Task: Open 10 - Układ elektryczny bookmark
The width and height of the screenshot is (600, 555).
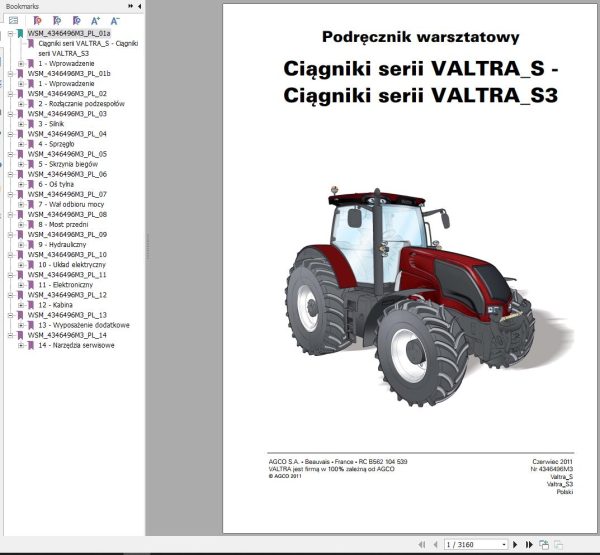Action: (72, 265)
